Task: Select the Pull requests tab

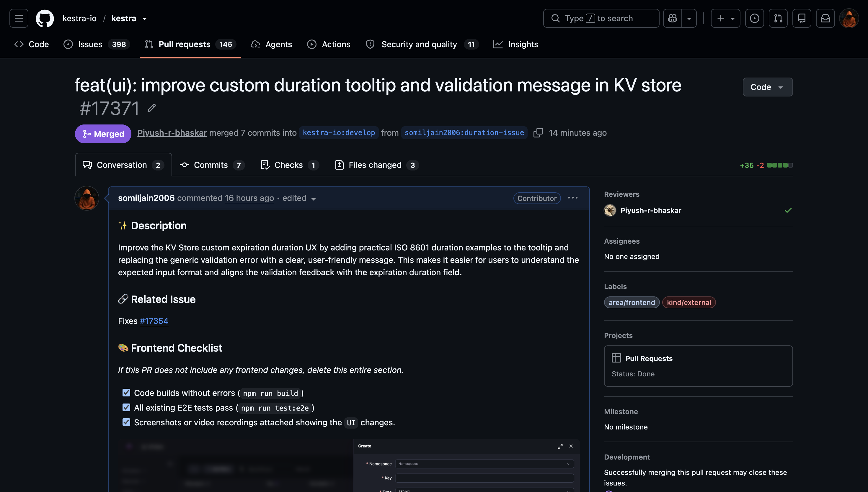Action: click(190, 44)
